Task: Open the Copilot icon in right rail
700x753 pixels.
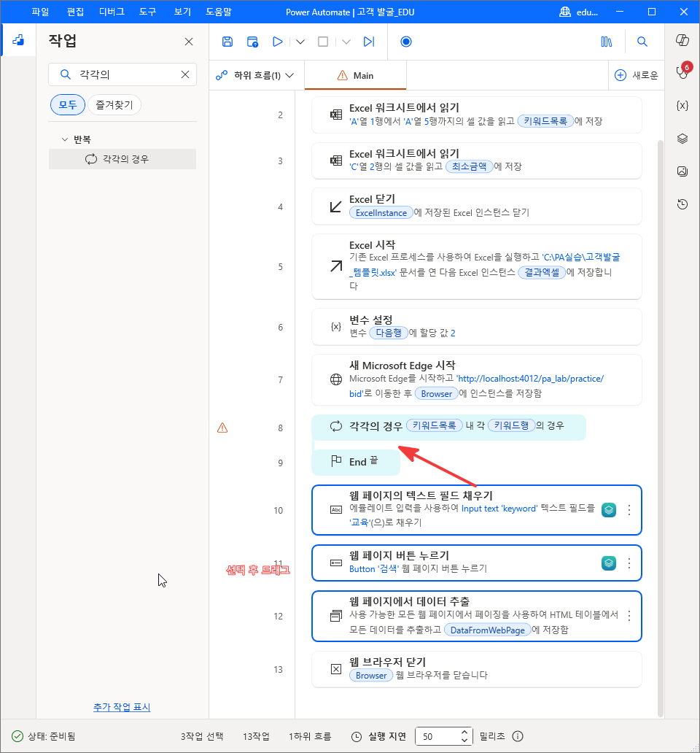Action: click(682, 40)
